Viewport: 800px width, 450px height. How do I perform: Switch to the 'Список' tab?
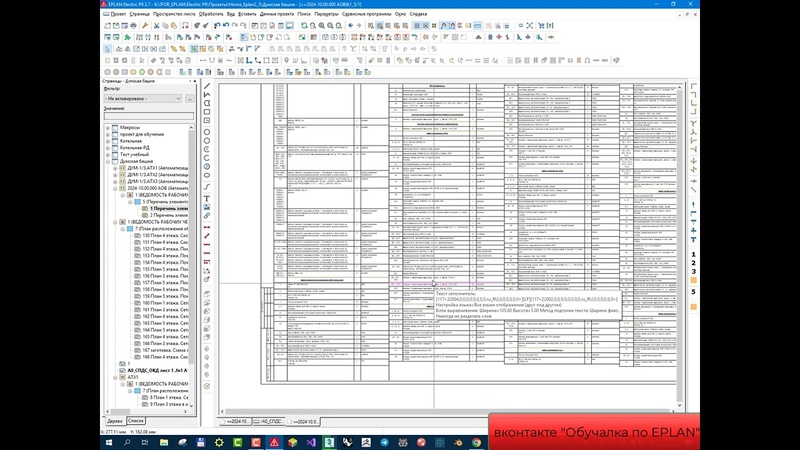click(x=136, y=421)
